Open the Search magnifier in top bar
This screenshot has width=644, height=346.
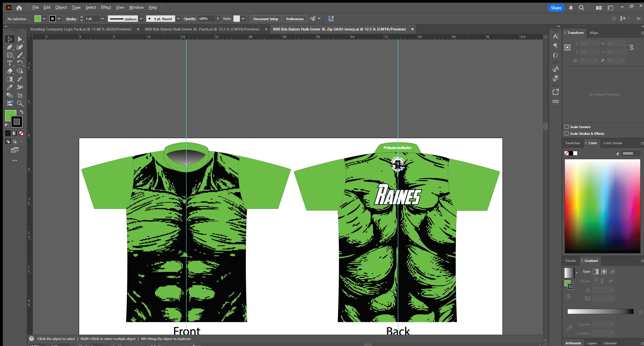coord(582,8)
